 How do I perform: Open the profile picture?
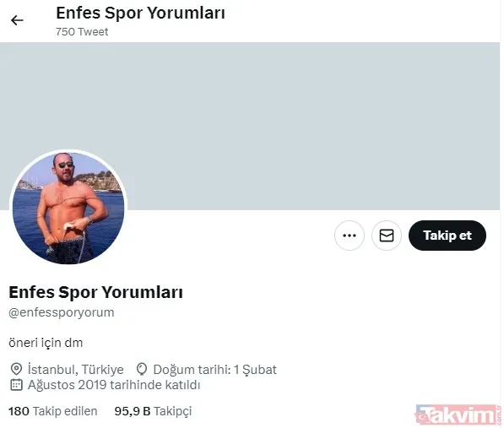pyautogui.click(x=68, y=208)
